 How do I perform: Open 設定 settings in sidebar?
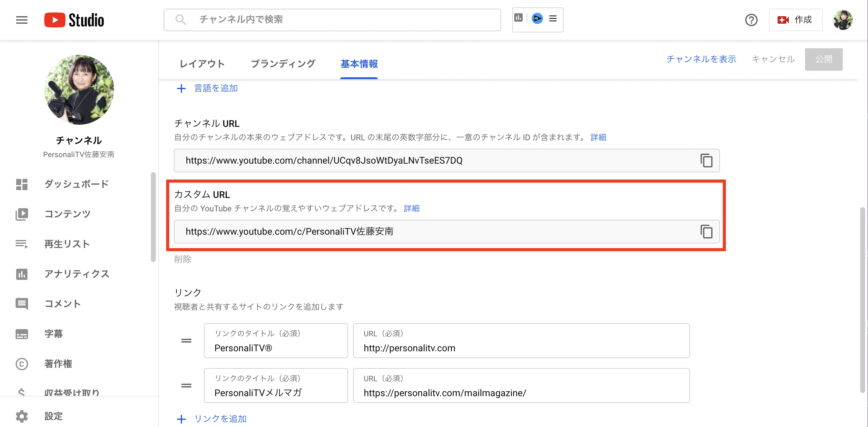[x=53, y=416]
